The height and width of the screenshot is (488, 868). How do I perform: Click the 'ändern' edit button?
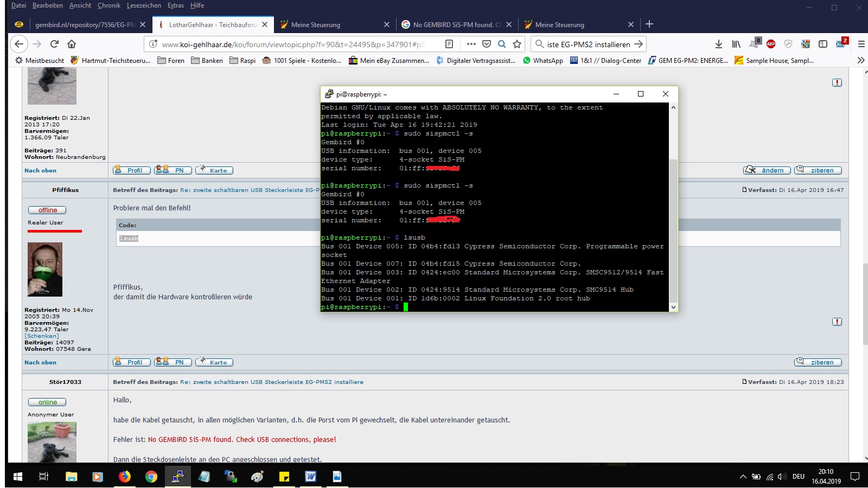point(767,170)
